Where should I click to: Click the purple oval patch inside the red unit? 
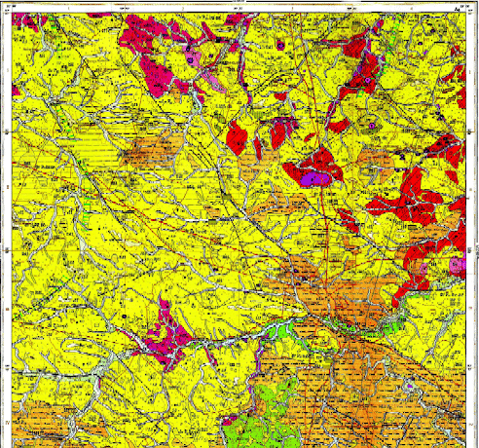(313, 179)
